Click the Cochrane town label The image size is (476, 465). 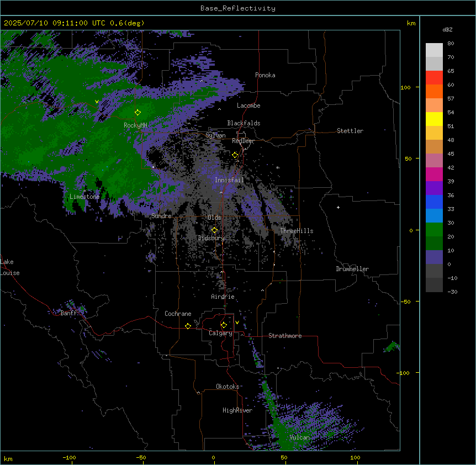click(x=178, y=314)
